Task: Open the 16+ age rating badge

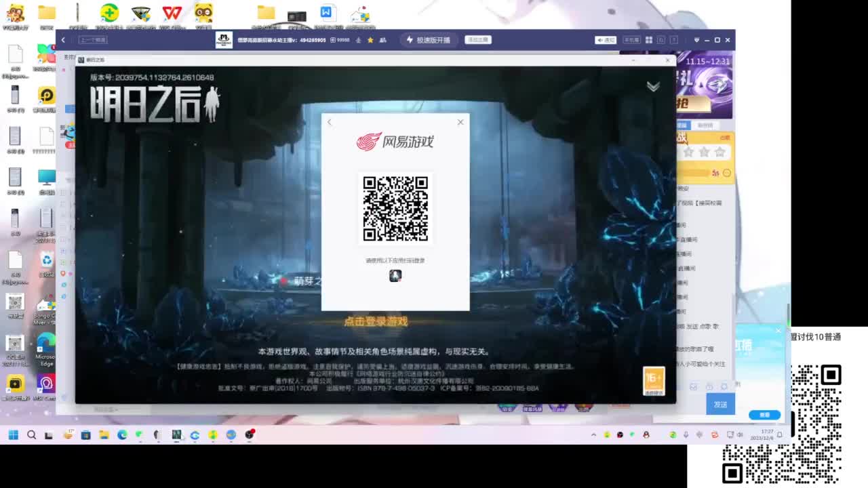Action: click(654, 382)
